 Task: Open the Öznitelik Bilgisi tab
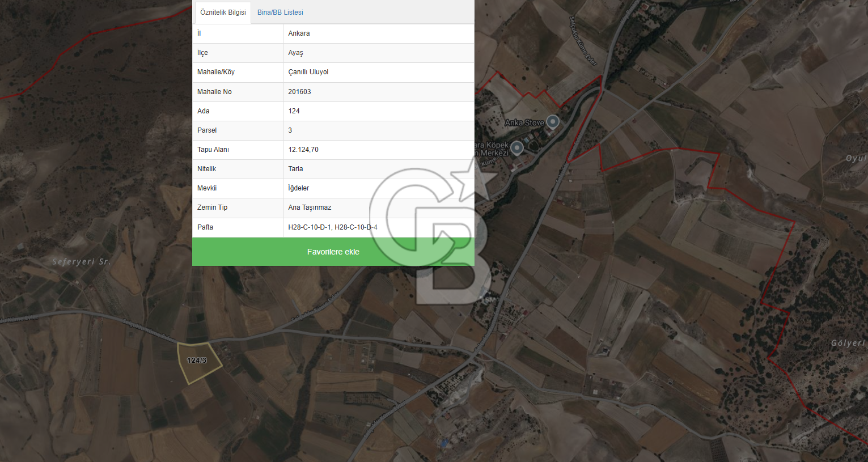[223, 12]
